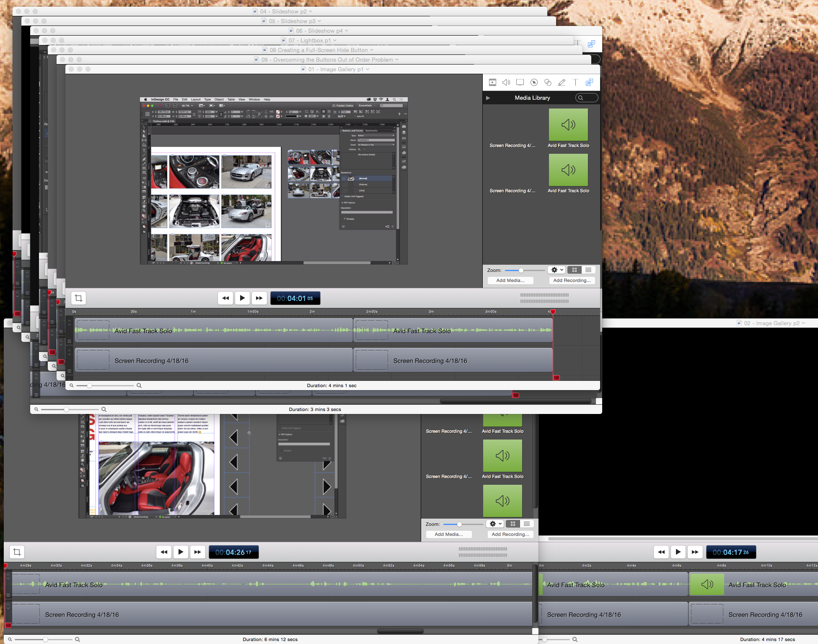818x644 pixels.
Task: Click Media Library icon in background window toolbar
Action: point(591,44)
